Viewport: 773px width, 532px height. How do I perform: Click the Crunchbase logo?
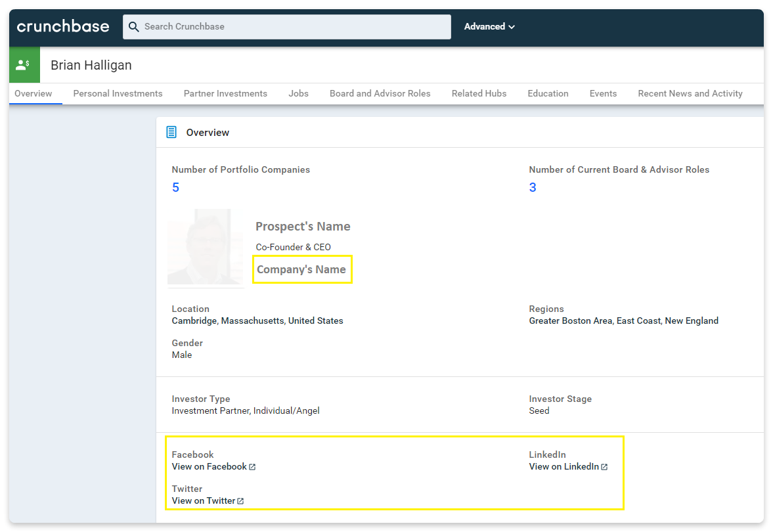click(63, 27)
